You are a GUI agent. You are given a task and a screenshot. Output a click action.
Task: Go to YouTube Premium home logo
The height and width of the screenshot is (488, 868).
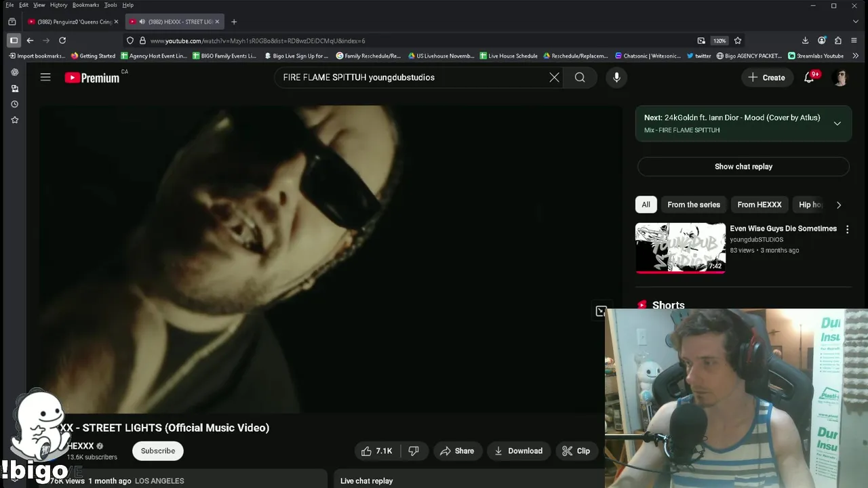click(92, 78)
